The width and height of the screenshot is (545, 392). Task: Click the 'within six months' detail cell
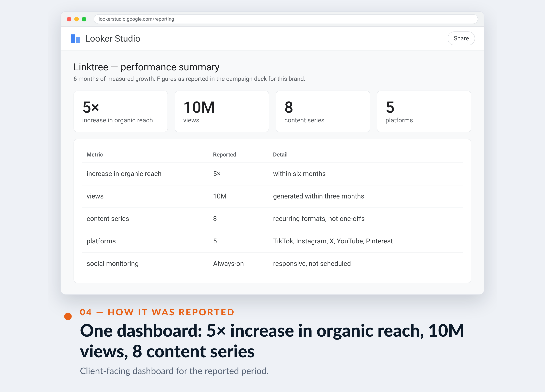pos(299,174)
